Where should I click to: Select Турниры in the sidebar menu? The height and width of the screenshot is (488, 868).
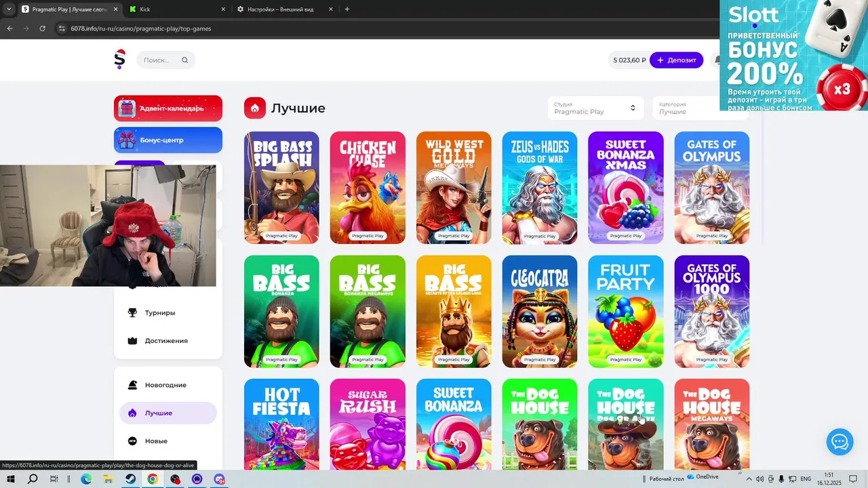coord(167,312)
